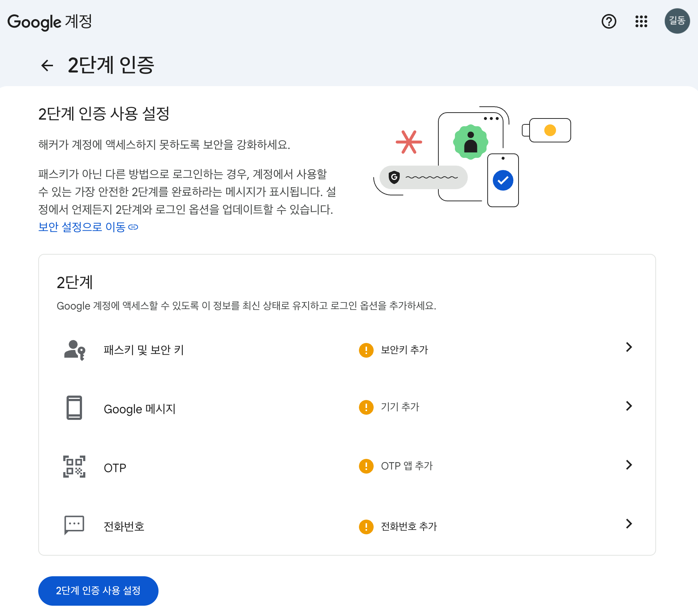
Task: Select the 기기 추가 option
Action: pos(400,407)
